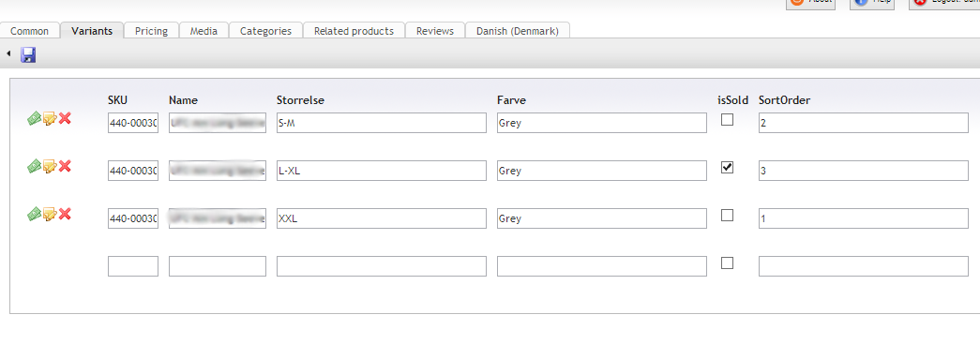Screen dimensions: 980x345
Task: Open the Related products tab
Action: pyautogui.click(x=354, y=31)
